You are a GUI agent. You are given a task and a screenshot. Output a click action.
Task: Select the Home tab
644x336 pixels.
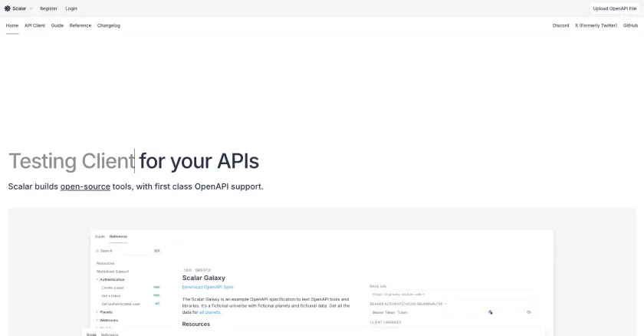coord(12,25)
